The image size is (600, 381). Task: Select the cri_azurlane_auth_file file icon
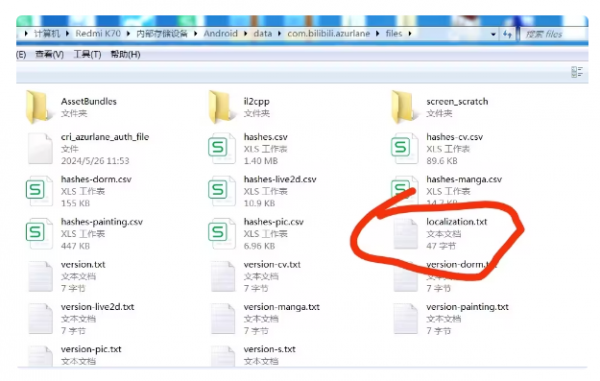[40, 148]
